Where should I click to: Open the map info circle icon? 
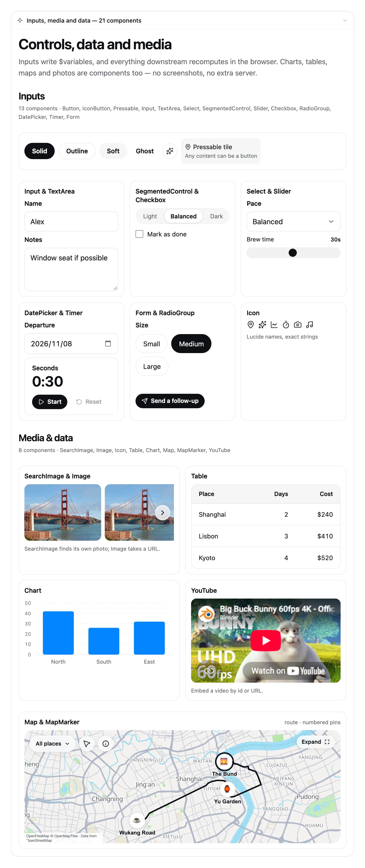click(x=106, y=744)
